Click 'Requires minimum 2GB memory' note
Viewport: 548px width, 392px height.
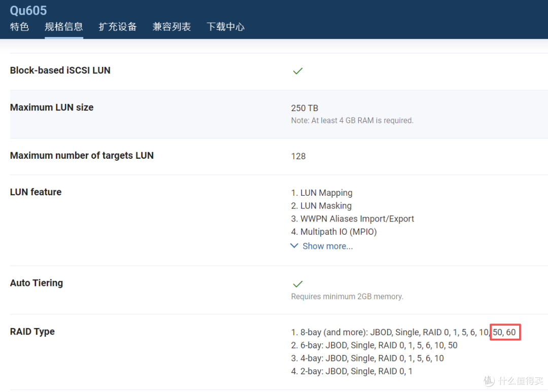tap(347, 297)
